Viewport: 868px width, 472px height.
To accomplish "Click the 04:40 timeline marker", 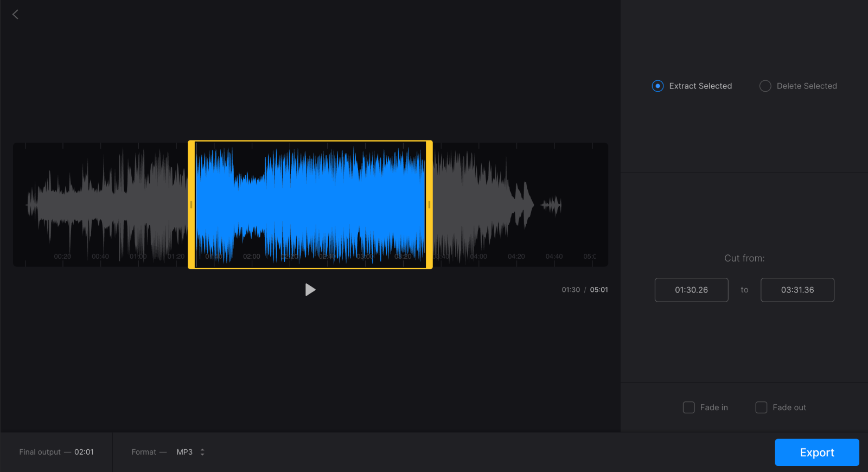I will [554, 257].
